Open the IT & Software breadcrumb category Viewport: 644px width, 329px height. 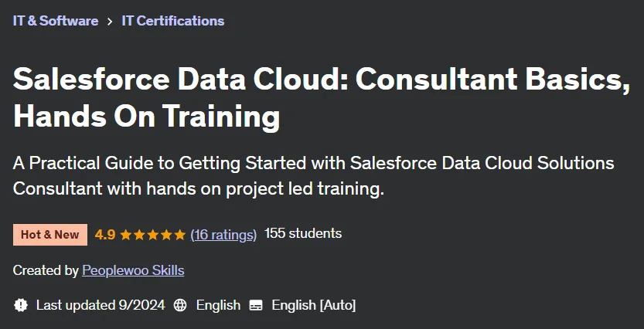point(56,21)
